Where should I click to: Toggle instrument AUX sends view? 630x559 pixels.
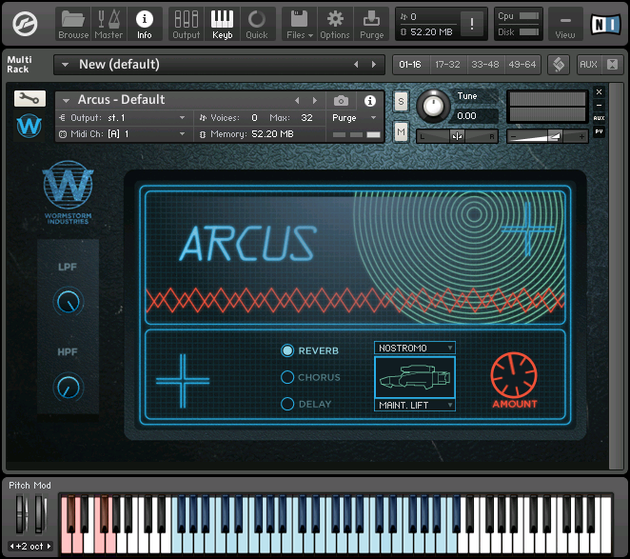click(599, 118)
